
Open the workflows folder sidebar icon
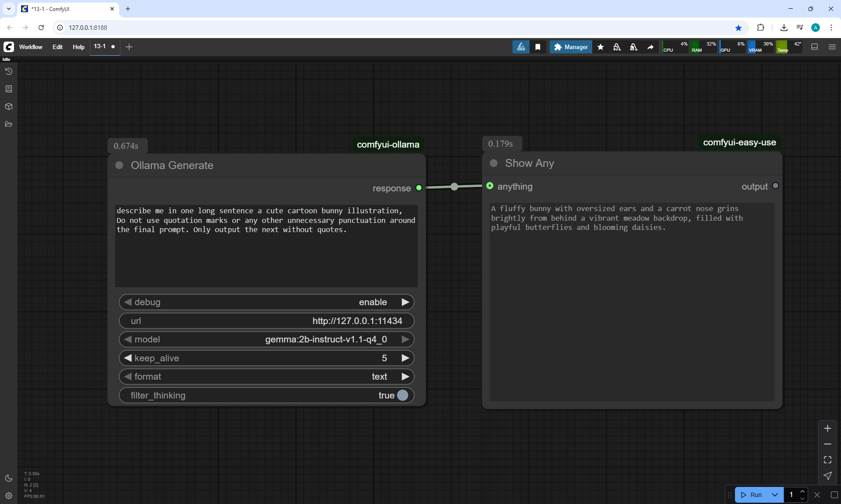(8, 124)
